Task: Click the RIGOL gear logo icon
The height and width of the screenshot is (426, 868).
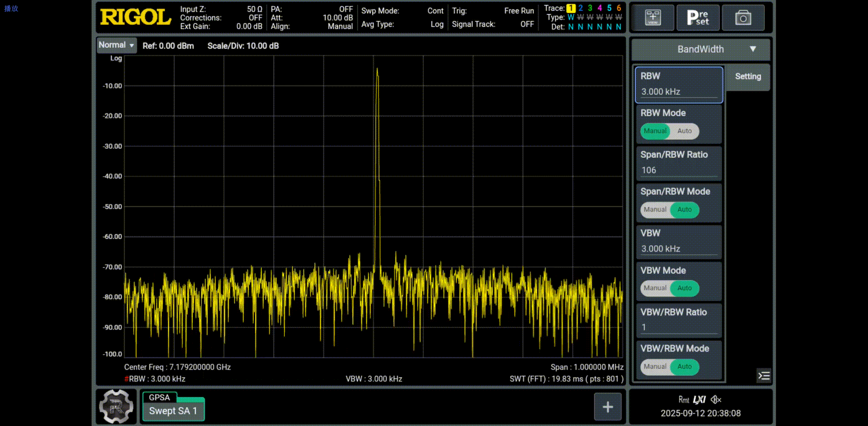Action: [x=116, y=406]
